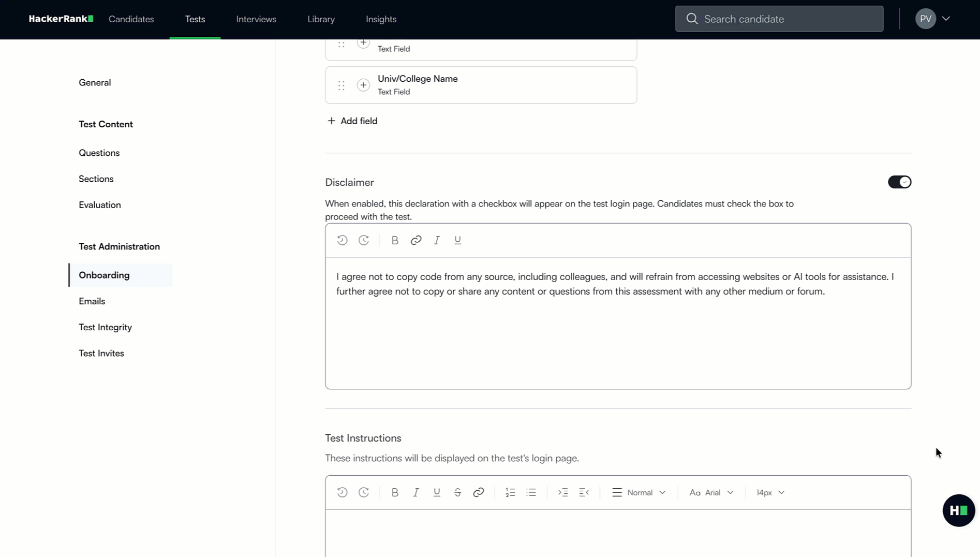Click the Search candidate input field
The height and width of the screenshot is (557, 980).
click(x=779, y=19)
